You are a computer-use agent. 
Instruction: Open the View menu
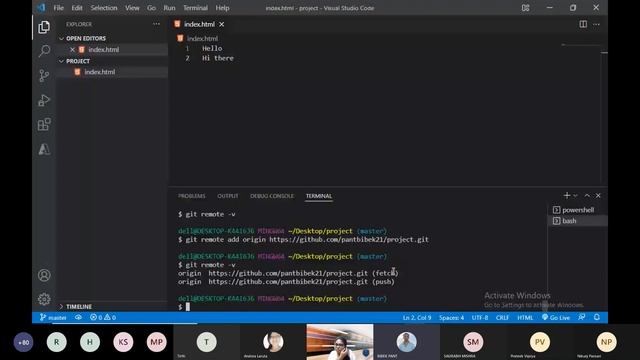(x=132, y=8)
